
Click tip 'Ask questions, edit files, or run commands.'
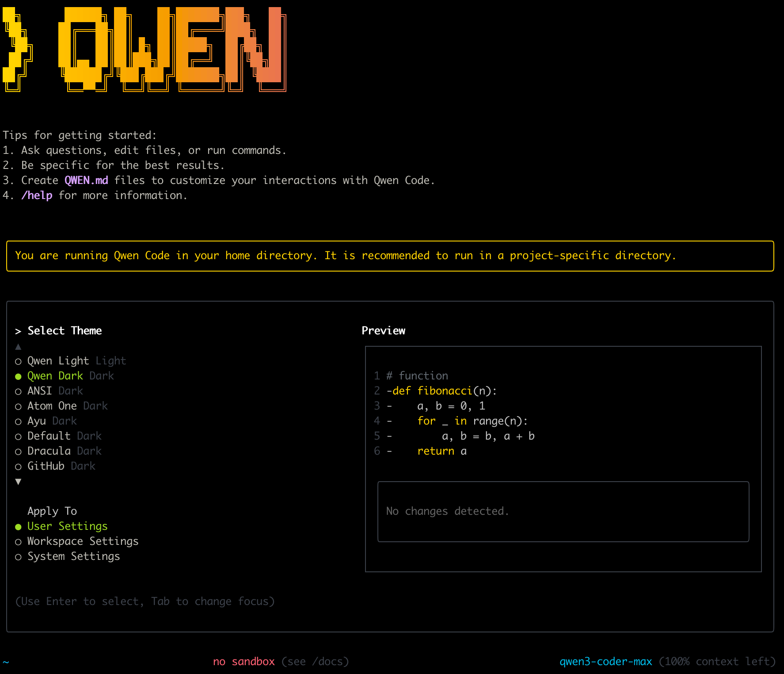click(x=154, y=150)
